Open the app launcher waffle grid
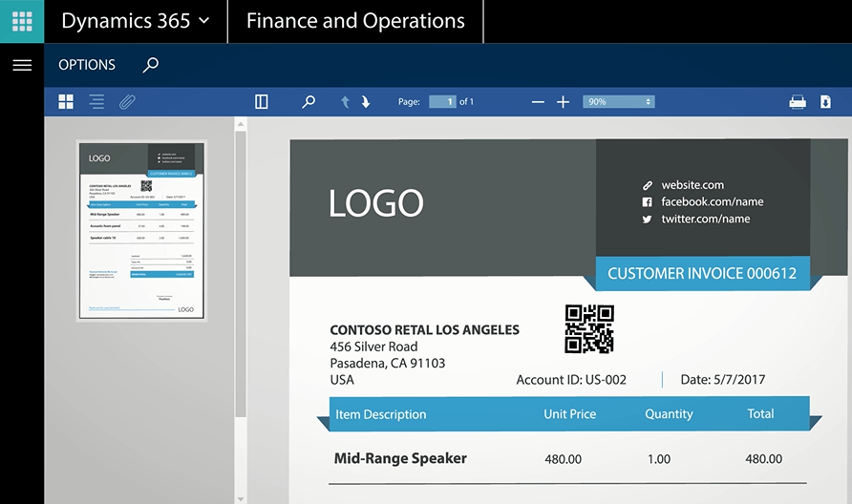Image resolution: width=852 pixels, height=504 pixels. (x=21, y=21)
